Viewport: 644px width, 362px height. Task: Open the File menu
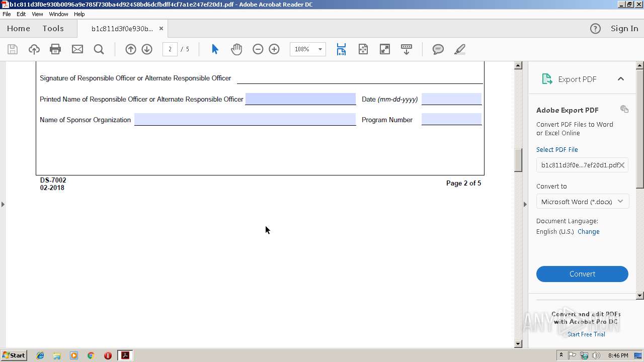(7, 14)
